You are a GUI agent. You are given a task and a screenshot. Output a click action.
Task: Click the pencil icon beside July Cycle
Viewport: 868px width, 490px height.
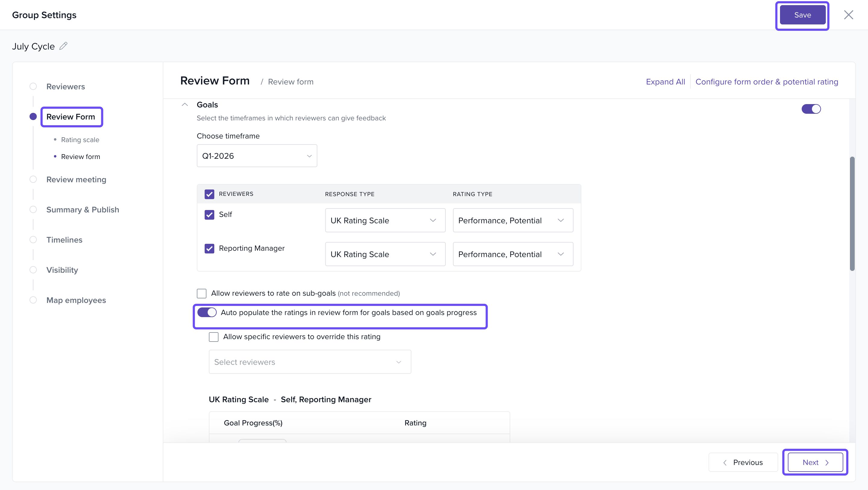coord(63,46)
